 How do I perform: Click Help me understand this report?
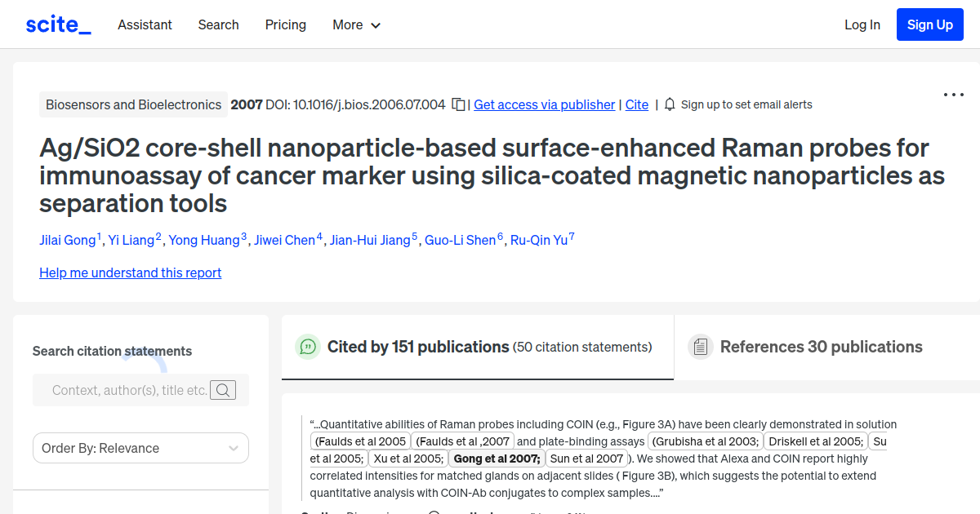(x=130, y=273)
